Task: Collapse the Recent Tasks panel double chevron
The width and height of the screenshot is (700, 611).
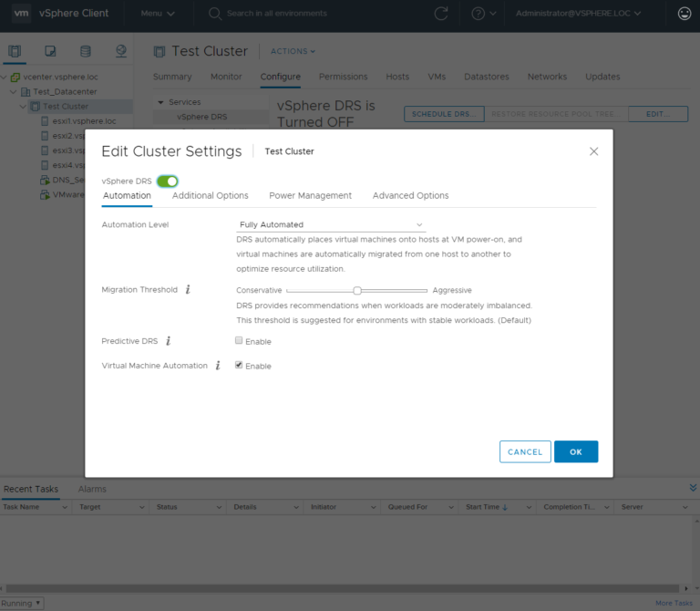Action: pyautogui.click(x=693, y=488)
